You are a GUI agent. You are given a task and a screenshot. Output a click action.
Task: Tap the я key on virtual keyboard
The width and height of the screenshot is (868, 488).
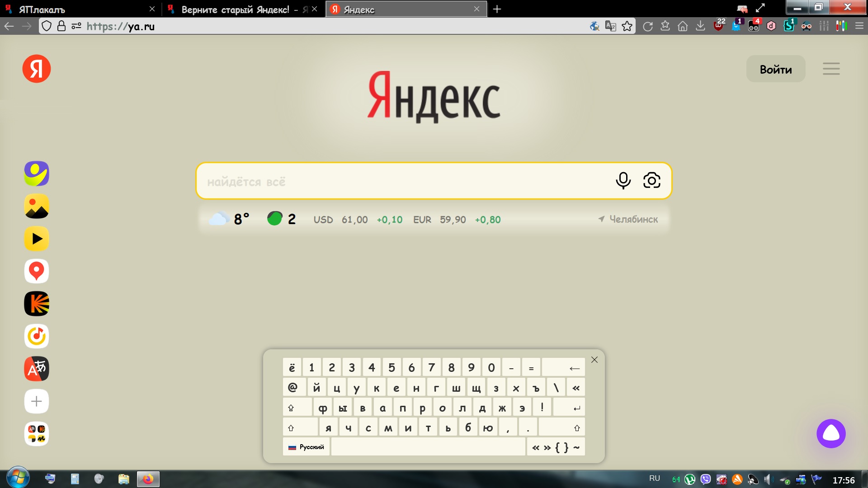coord(329,427)
